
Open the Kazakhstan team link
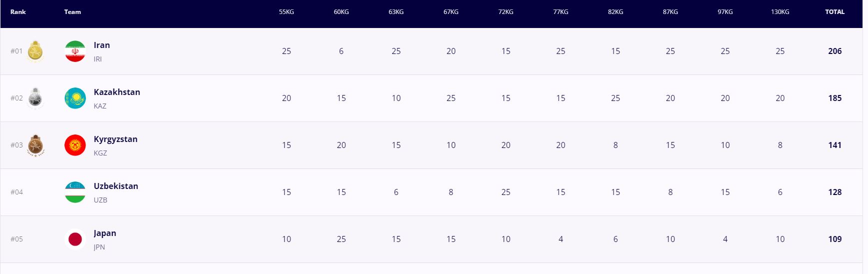click(x=117, y=92)
